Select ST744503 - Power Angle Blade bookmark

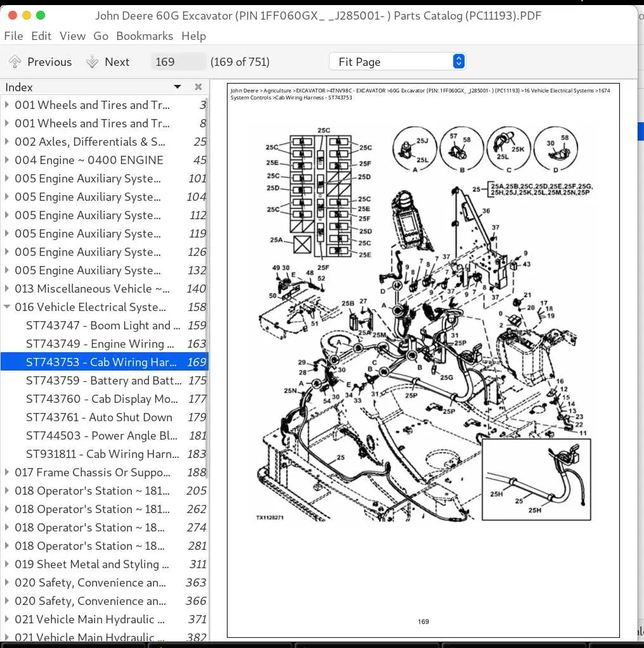(104, 436)
